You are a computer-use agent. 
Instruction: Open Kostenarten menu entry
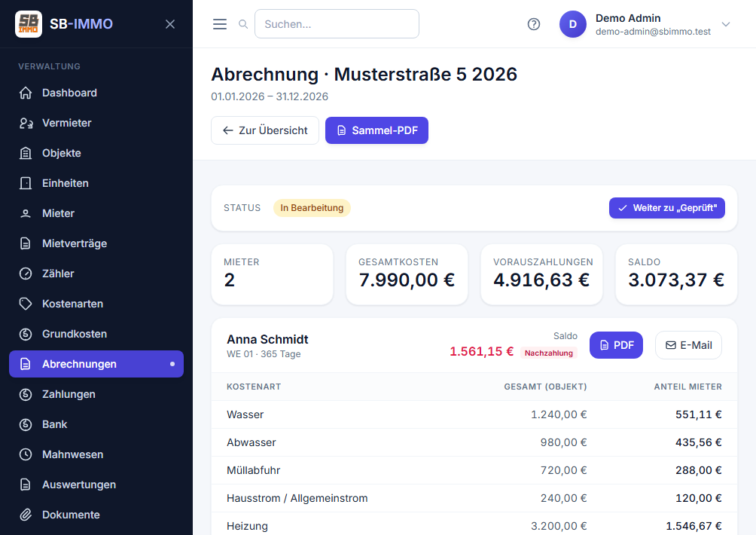(x=96, y=304)
